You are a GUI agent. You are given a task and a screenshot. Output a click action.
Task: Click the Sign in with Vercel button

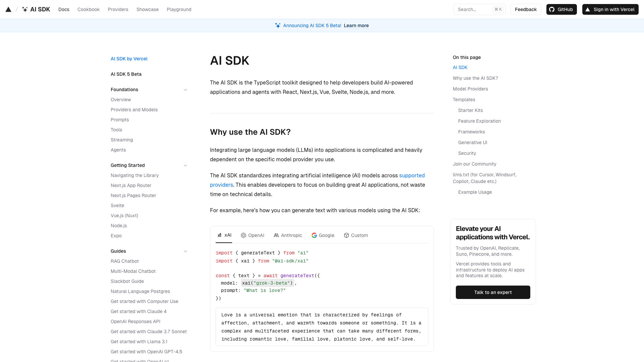click(610, 9)
